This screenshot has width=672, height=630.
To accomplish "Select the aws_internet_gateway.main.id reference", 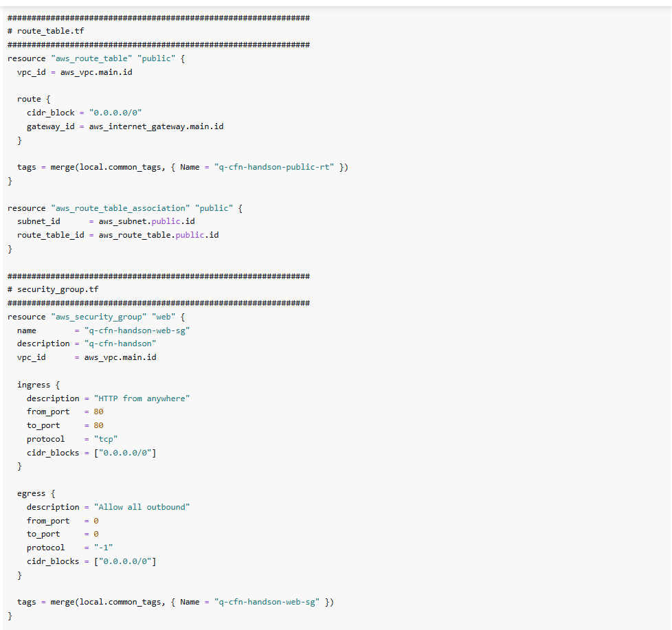I will [x=157, y=126].
